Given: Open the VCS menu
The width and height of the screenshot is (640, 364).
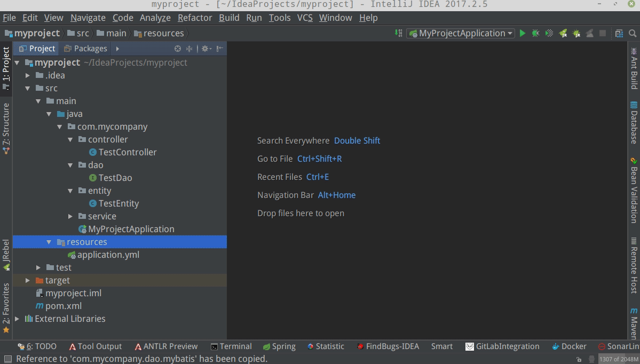Looking at the screenshot, I should 304,18.
